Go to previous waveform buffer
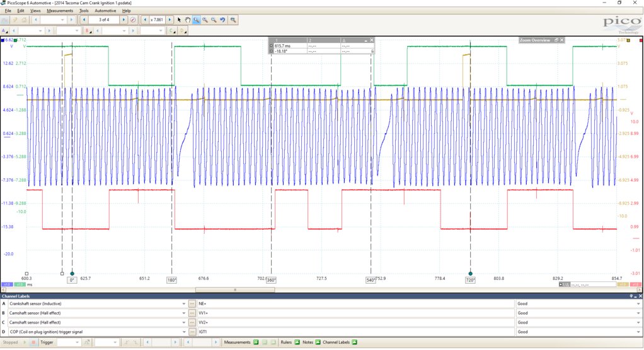This screenshot has height=350, width=644. (x=84, y=20)
